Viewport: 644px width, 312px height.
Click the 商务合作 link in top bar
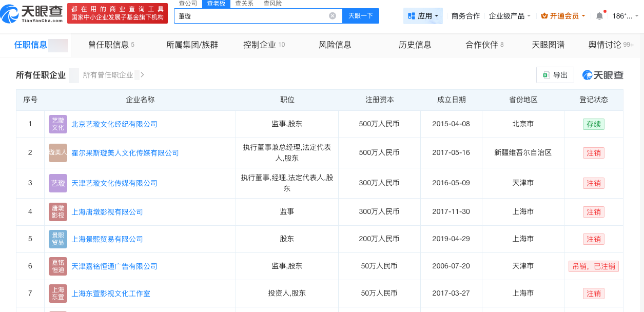[465, 16]
